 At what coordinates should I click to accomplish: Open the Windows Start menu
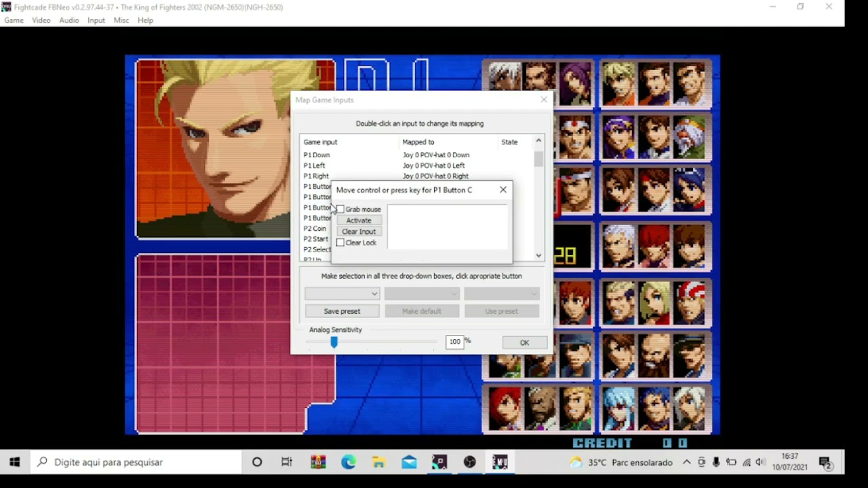(14, 462)
